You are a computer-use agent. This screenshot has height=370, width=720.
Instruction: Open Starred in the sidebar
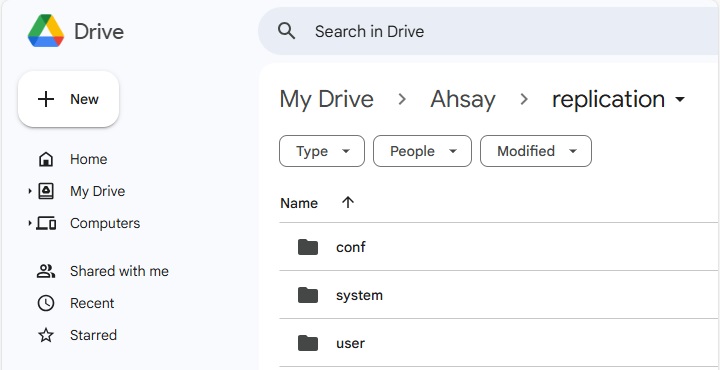(x=93, y=335)
